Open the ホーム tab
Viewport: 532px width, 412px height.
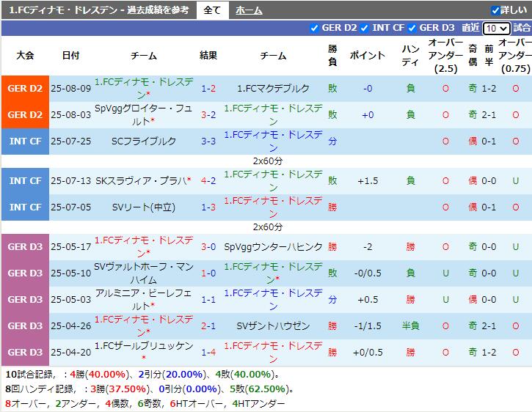tap(249, 10)
